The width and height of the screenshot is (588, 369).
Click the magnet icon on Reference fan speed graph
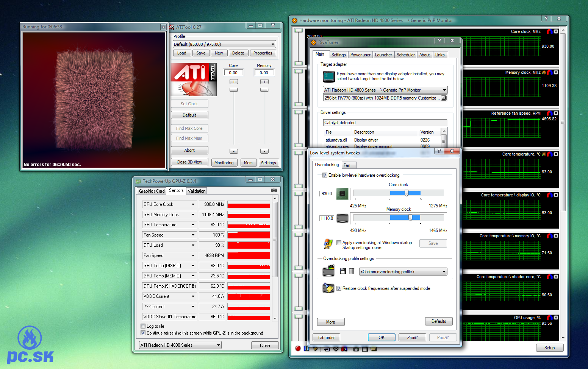(550, 113)
